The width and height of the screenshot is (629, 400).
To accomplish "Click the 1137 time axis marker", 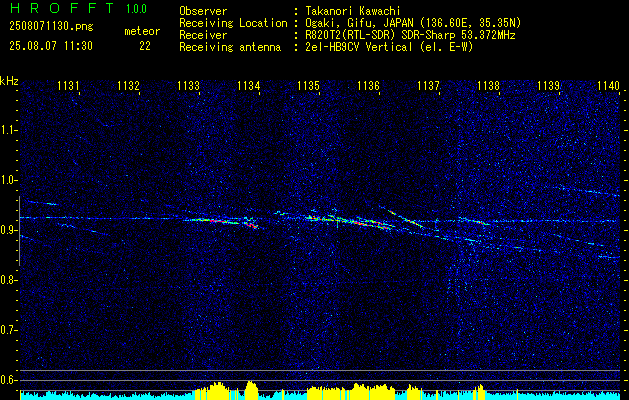I will [x=428, y=86].
